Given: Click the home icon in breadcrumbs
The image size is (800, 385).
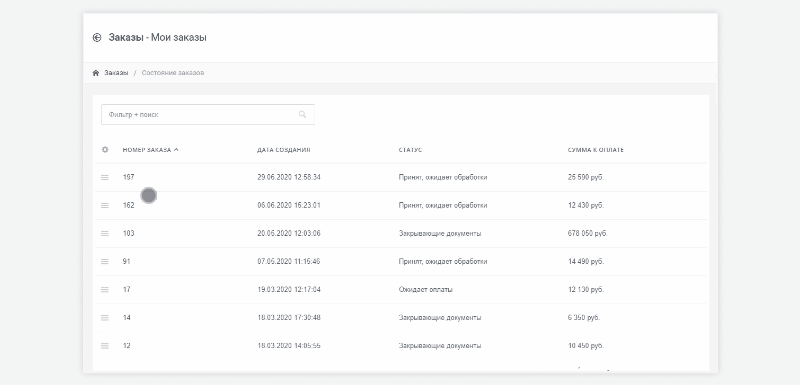Looking at the screenshot, I should (x=95, y=73).
